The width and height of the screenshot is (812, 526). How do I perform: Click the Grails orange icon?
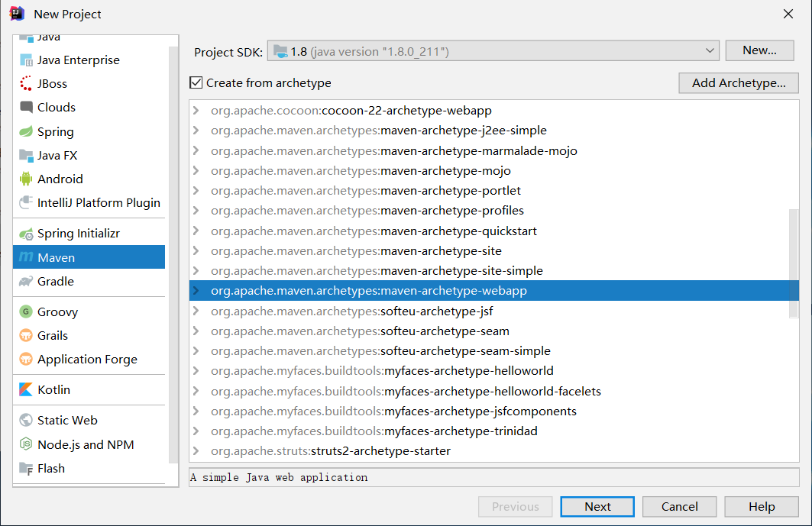[26, 335]
